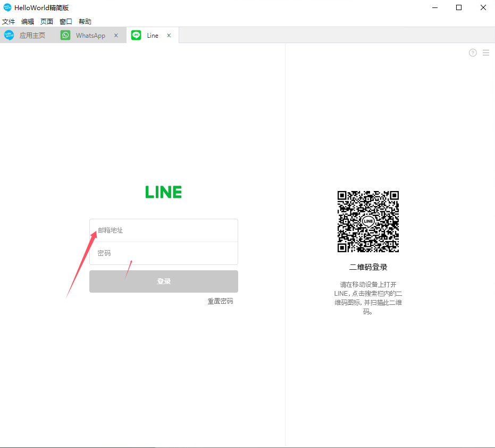Select the Line tab
Screen dimensions: 495x448
tap(153, 35)
